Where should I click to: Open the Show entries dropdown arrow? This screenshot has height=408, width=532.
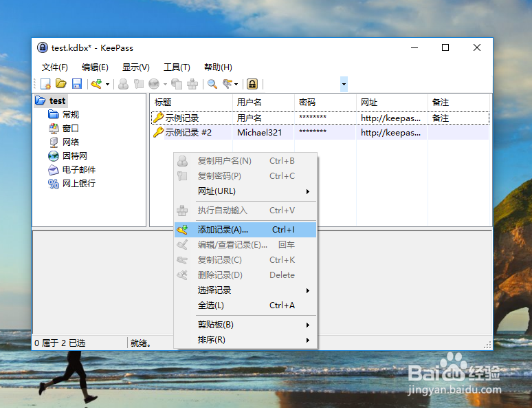(236, 84)
